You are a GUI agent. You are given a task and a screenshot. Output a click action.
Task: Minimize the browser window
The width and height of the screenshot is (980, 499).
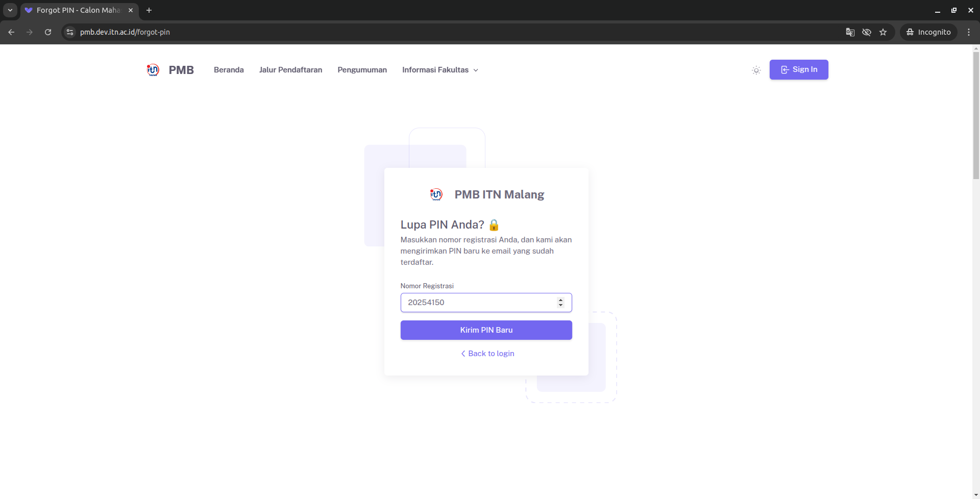click(x=937, y=10)
